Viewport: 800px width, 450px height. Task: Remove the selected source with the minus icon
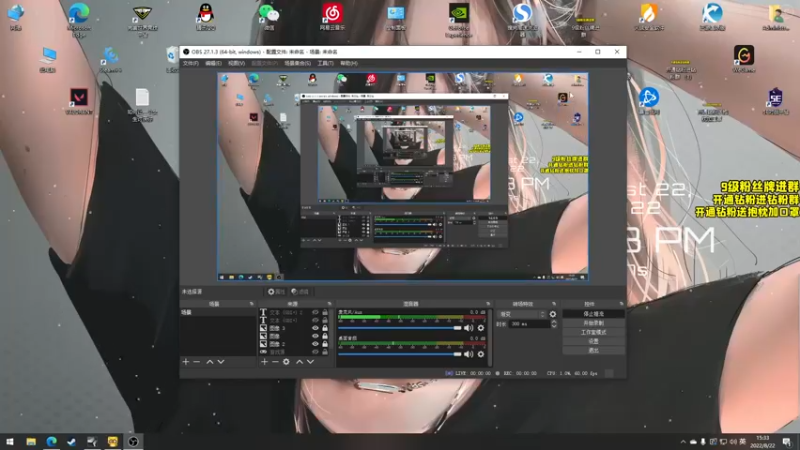coord(275,362)
